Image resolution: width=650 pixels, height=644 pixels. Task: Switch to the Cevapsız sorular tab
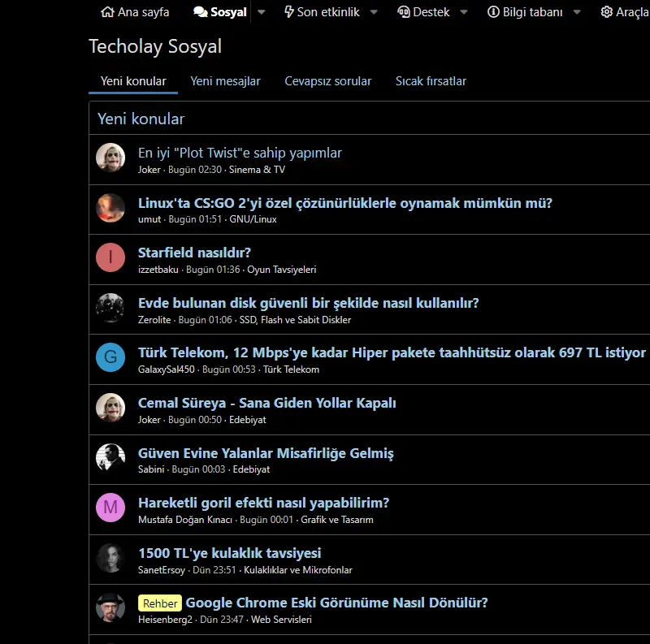coord(328,81)
